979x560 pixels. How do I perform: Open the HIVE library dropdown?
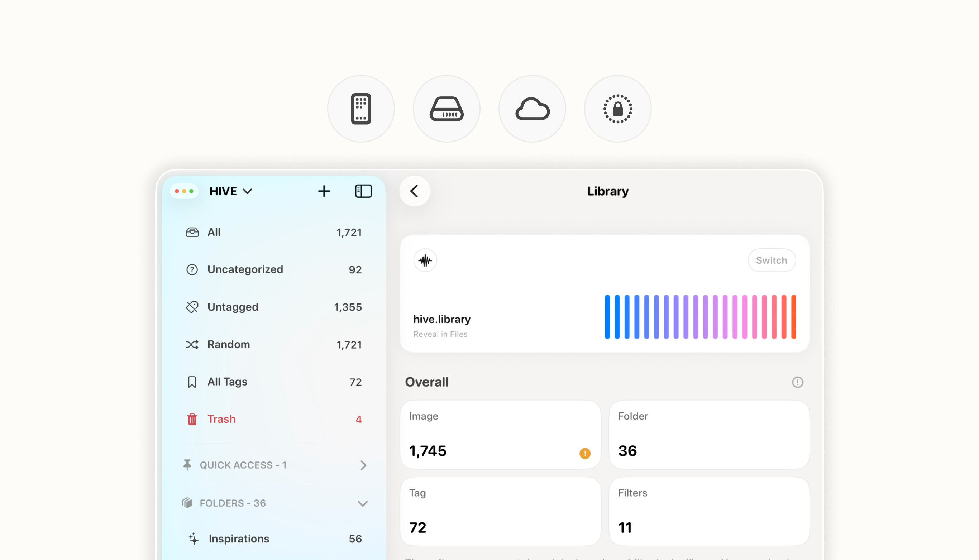point(231,191)
